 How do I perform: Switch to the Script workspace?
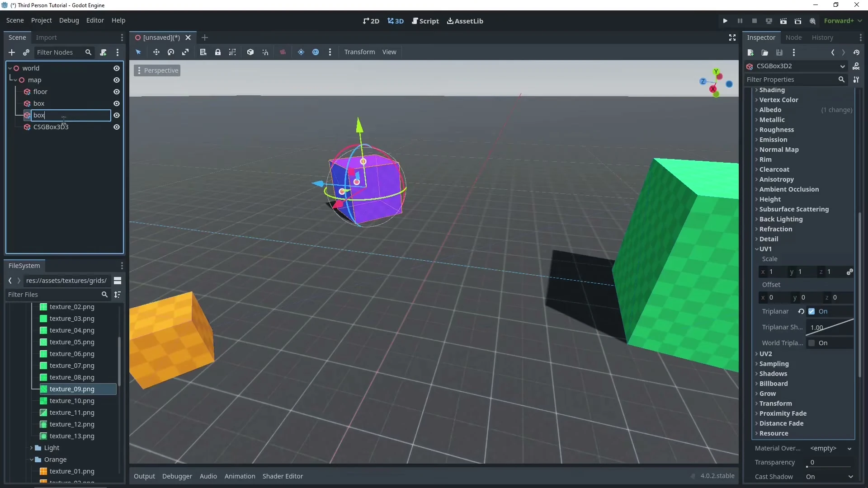tap(425, 21)
